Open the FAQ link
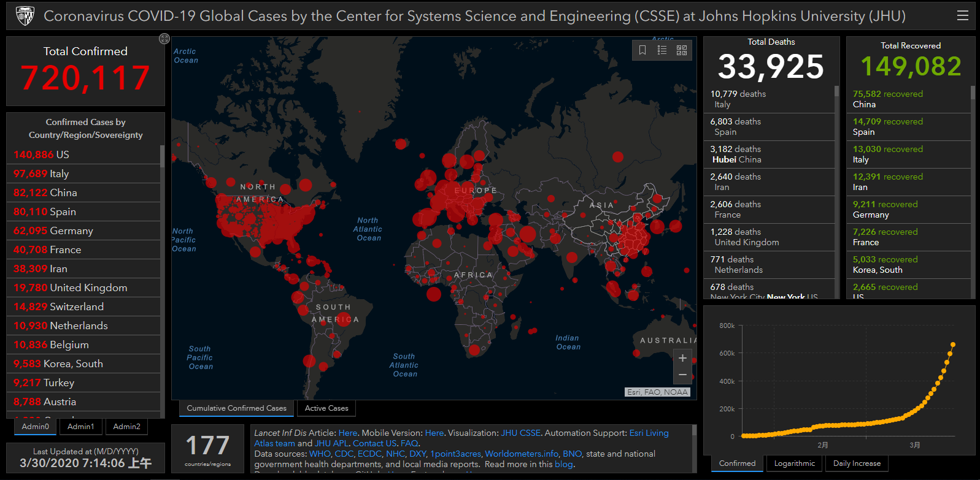The image size is (980, 480). (x=409, y=443)
